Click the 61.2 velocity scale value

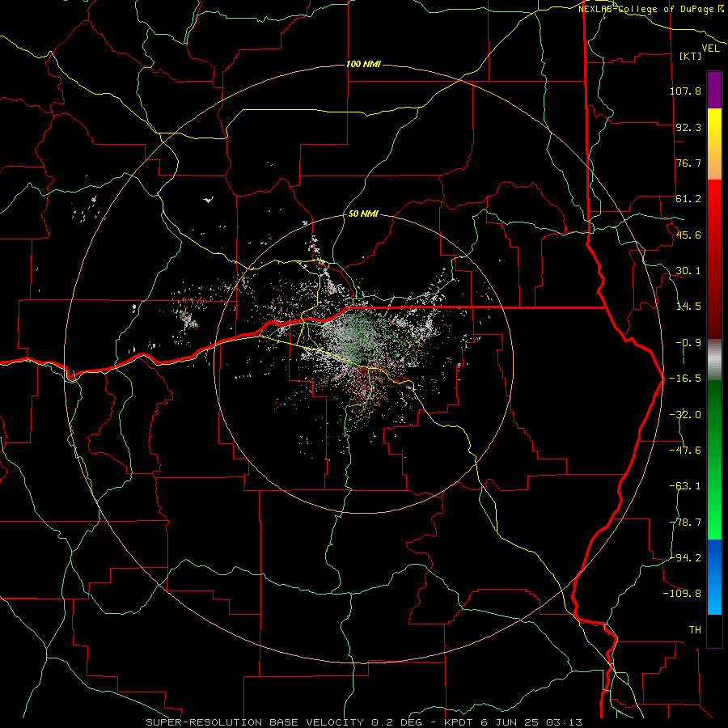click(688, 199)
